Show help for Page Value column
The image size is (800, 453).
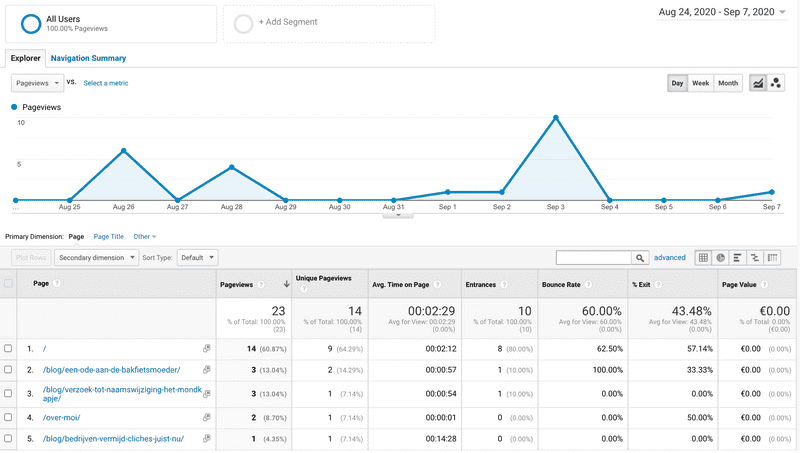coord(764,285)
